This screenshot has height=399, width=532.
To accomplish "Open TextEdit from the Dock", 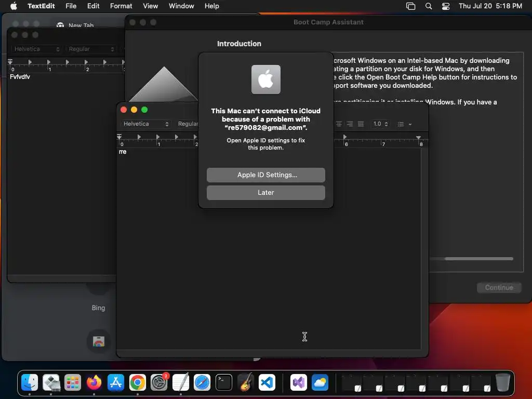I will [x=180, y=382].
